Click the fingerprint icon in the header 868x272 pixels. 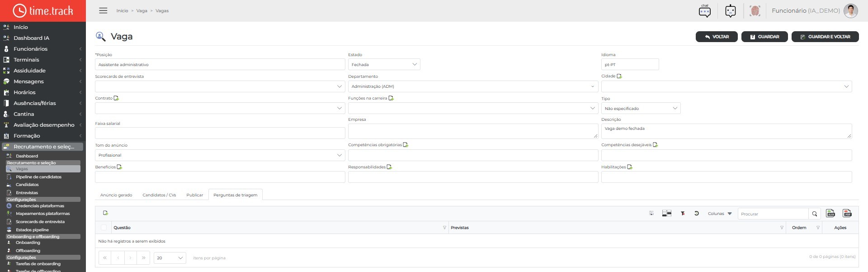tap(755, 11)
